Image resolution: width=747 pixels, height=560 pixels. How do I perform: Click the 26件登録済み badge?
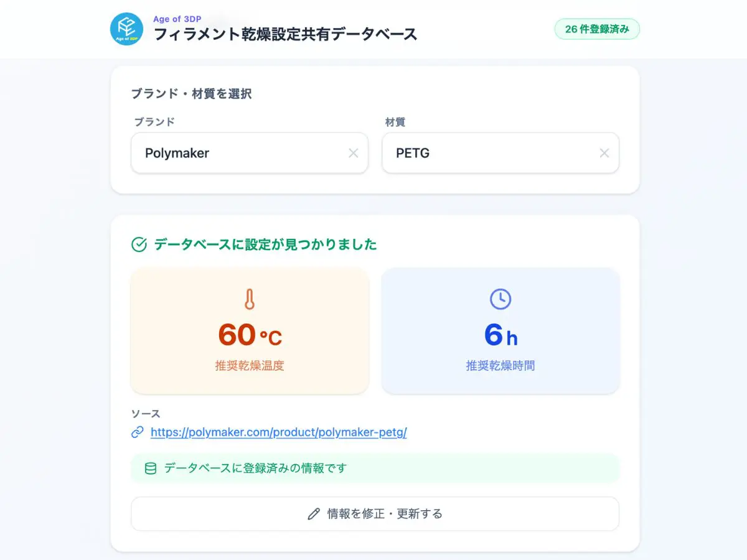coord(596,29)
